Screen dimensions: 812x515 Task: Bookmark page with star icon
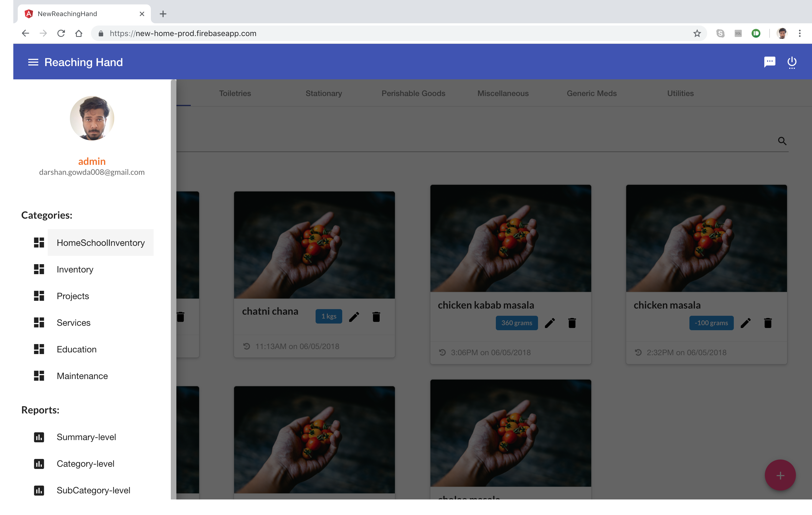(x=697, y=33)
